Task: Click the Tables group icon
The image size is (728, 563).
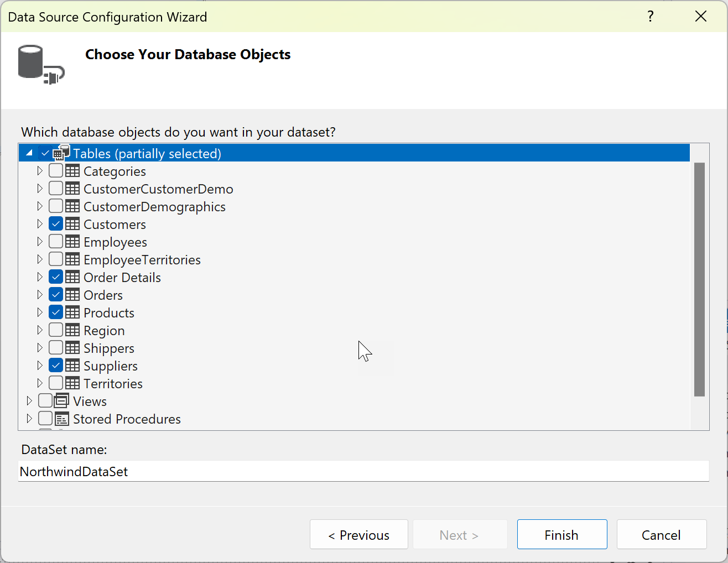Action: coord(61,153)
